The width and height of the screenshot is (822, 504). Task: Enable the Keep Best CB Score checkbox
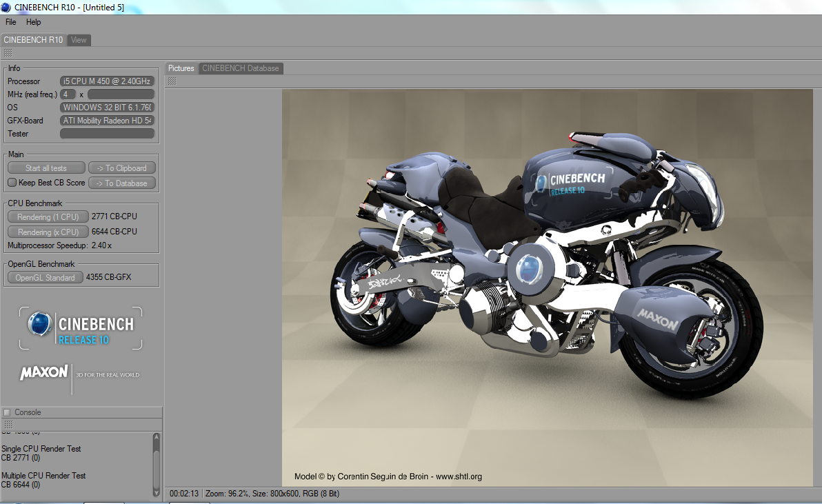click(12, 182)
